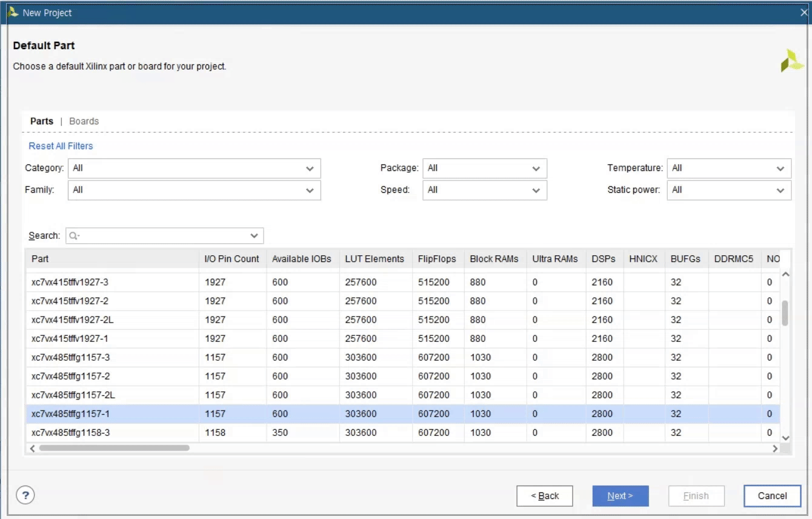Sort by I/O Pin Count column header

[232, 259]
